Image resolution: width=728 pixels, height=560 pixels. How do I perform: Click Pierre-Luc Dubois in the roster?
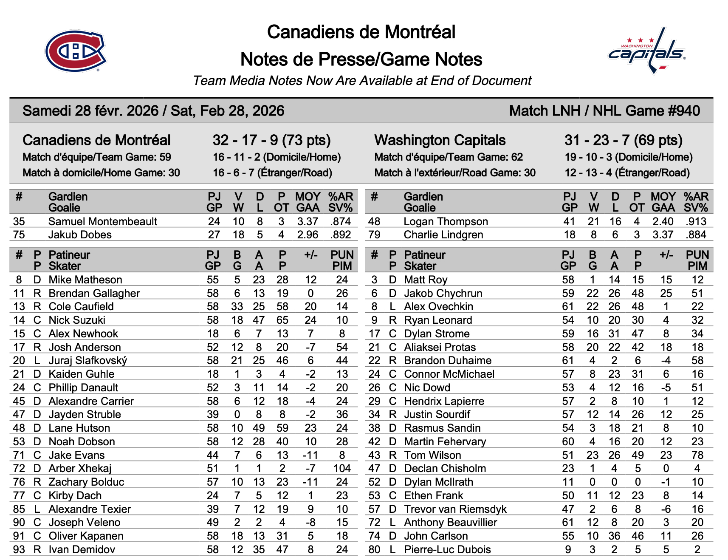point(447,550)
